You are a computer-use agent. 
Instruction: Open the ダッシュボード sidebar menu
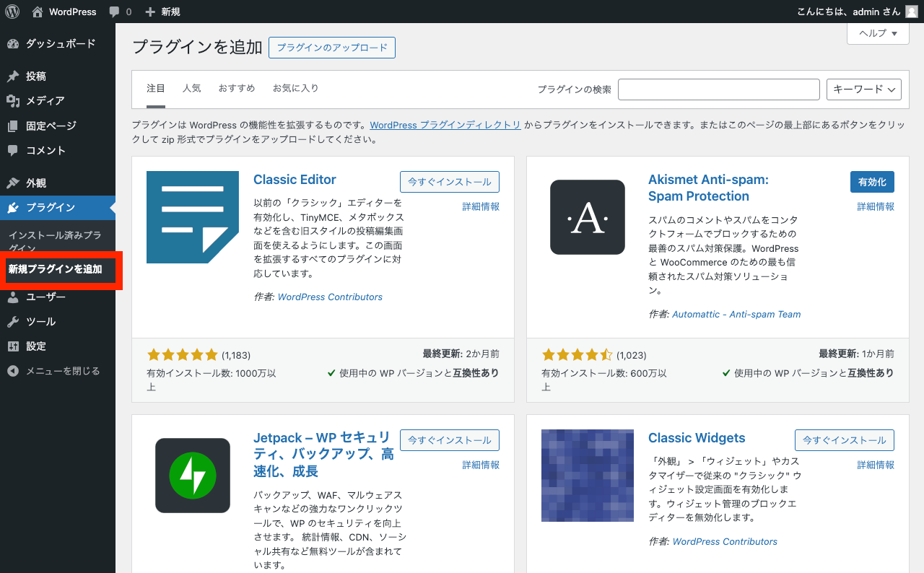tap(58, 44)
